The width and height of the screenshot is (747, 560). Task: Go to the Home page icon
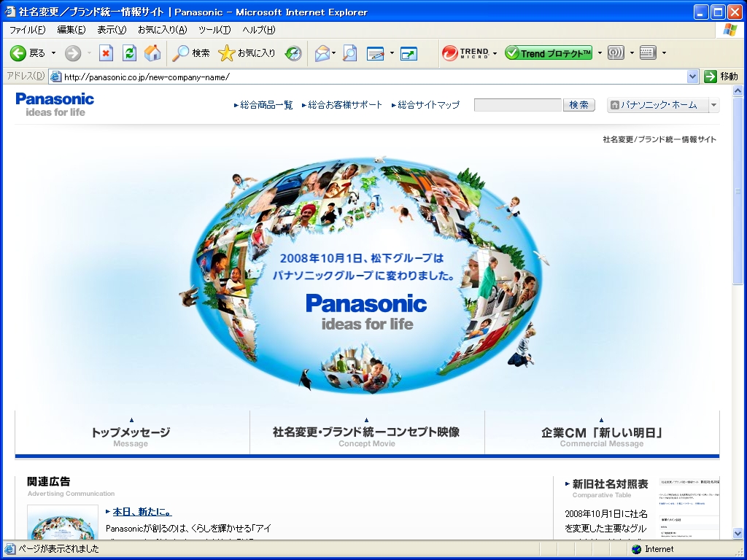tap(152, 52)
